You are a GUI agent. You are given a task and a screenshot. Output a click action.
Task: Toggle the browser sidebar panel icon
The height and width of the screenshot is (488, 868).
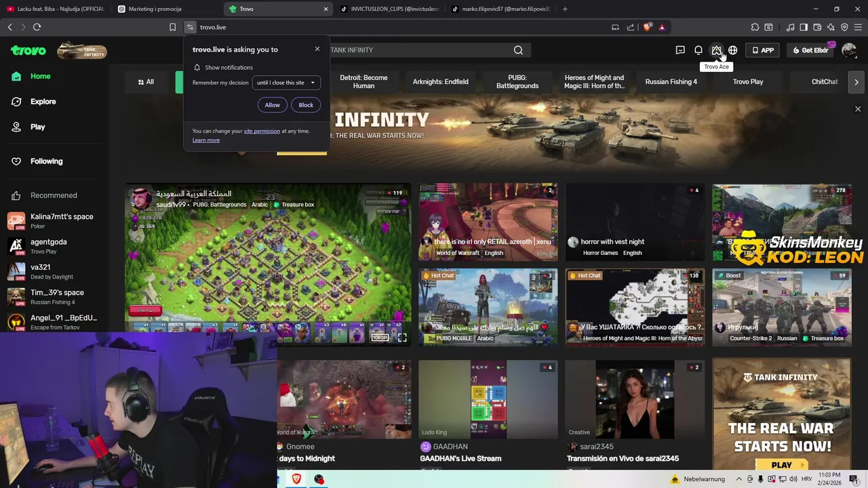804,27
